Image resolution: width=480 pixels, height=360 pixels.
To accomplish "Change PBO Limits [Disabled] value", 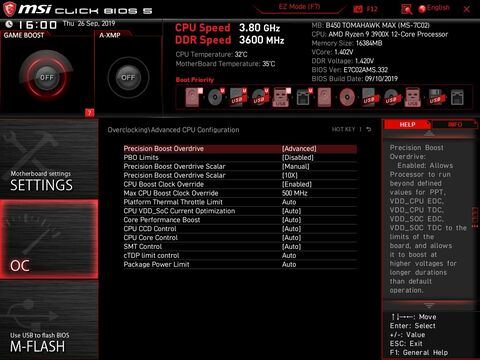I will click(x=298, y=158).
